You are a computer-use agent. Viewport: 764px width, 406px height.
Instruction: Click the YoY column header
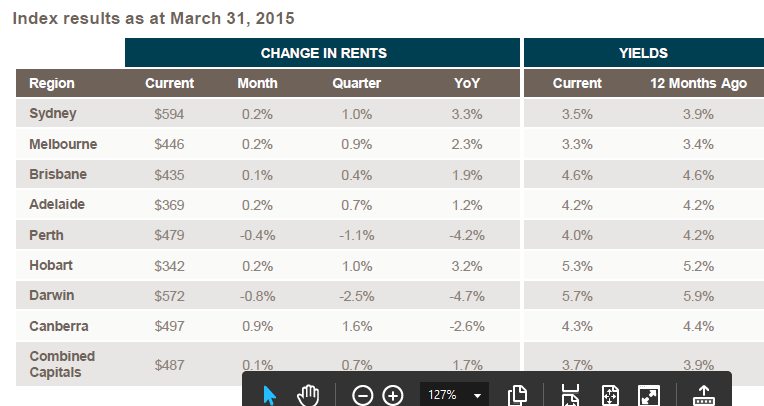point(467,83)
